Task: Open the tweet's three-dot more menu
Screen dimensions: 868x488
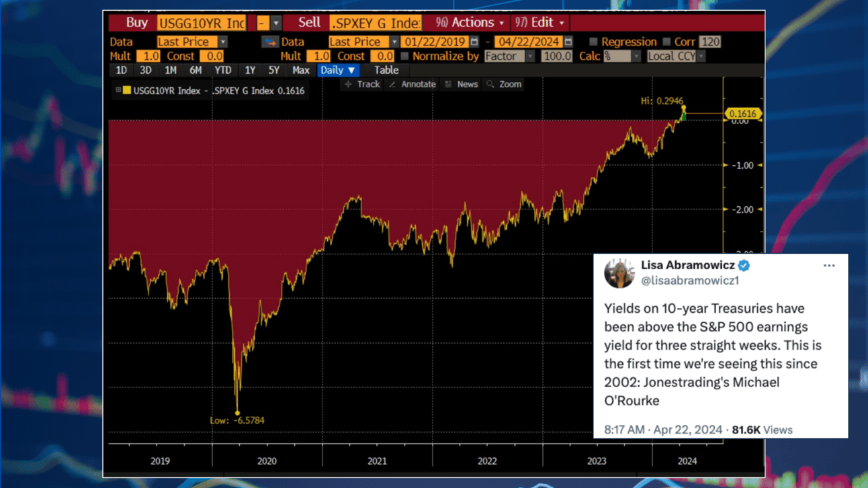Action: [x=829, y=266]
